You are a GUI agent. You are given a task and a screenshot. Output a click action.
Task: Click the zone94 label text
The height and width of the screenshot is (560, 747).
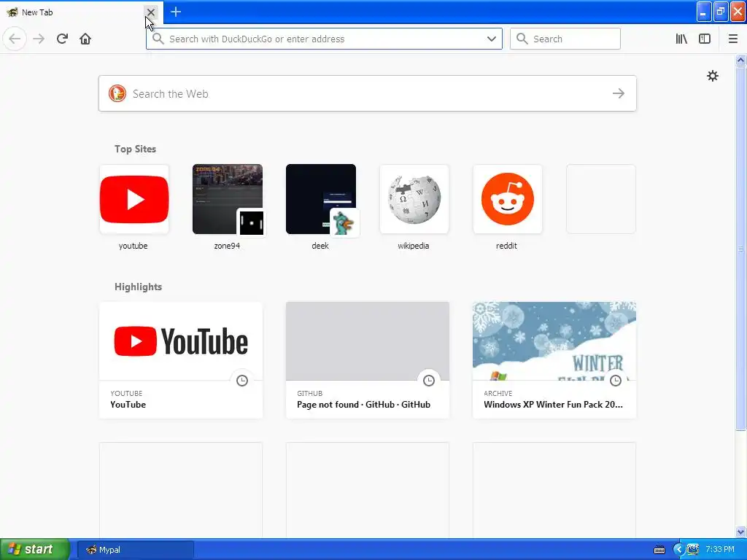click(227, 246)
